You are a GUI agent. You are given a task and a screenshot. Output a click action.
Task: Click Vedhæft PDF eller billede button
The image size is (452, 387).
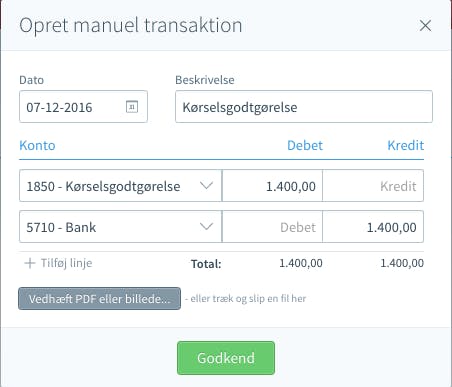pyautogui.click(x=99, y=299)
